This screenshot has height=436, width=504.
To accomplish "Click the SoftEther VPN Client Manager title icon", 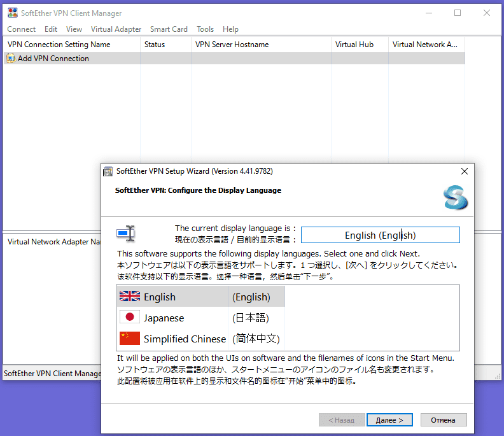I will pos(13,13).
